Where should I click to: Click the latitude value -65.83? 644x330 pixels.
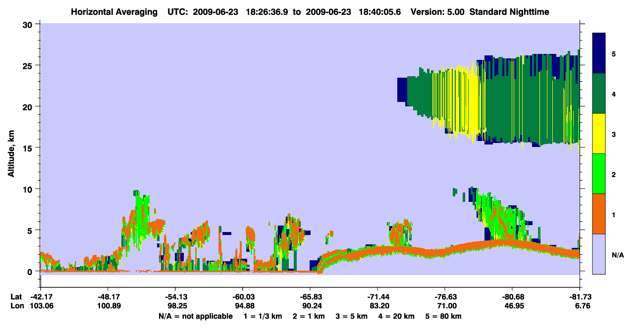pyautogui.click(x=310, y=297)
